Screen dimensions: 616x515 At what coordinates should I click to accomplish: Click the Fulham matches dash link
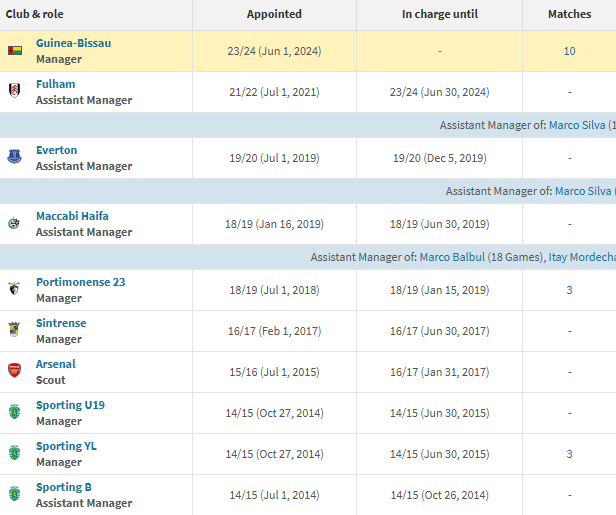point(569,92)
